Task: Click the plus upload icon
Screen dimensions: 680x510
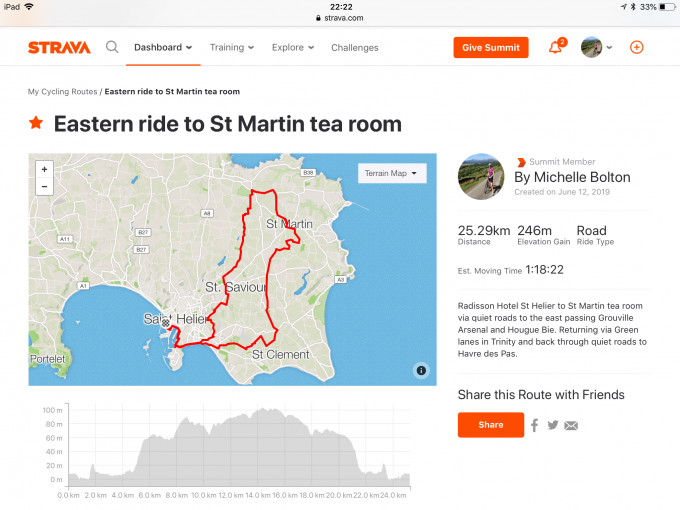Action: click(x=637, y=47)
